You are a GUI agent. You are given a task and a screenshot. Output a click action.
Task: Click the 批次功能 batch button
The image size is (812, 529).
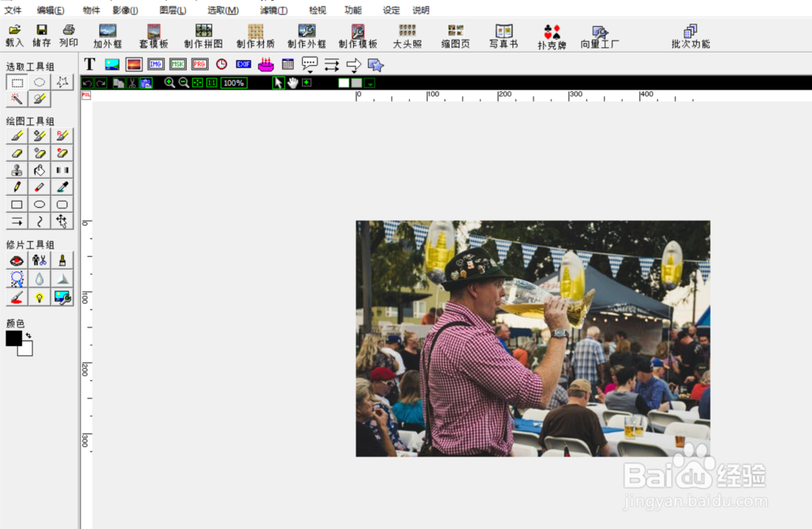pos(691,37)
